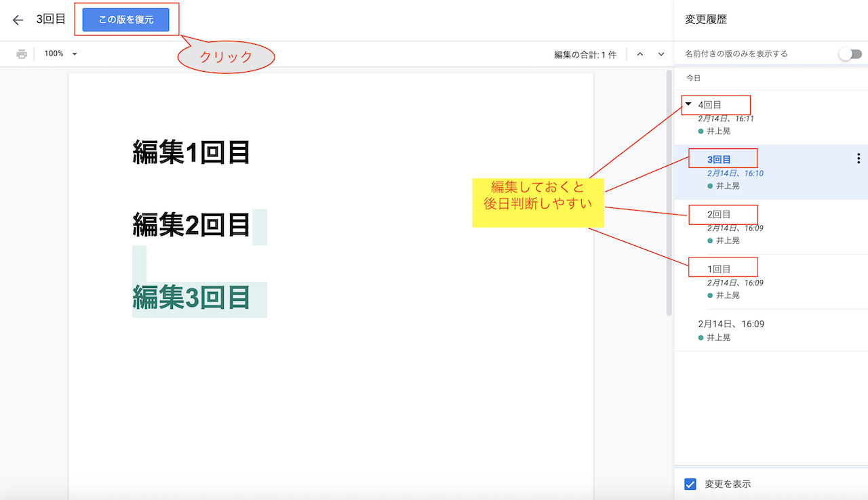This screenshot has height=500, width=868.
Task: Click the 編集1回目 heading in document
Action: [x=191, y=152]
